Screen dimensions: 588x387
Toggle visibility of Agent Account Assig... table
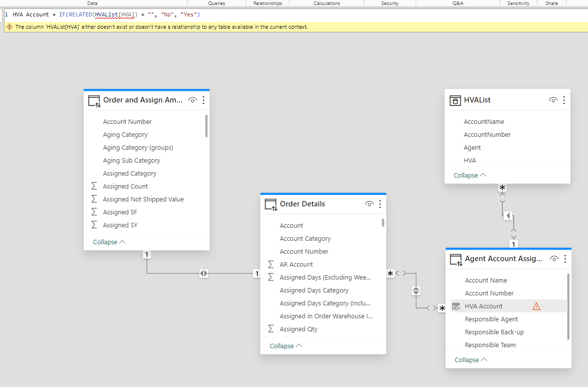click(x=554, y=259)
